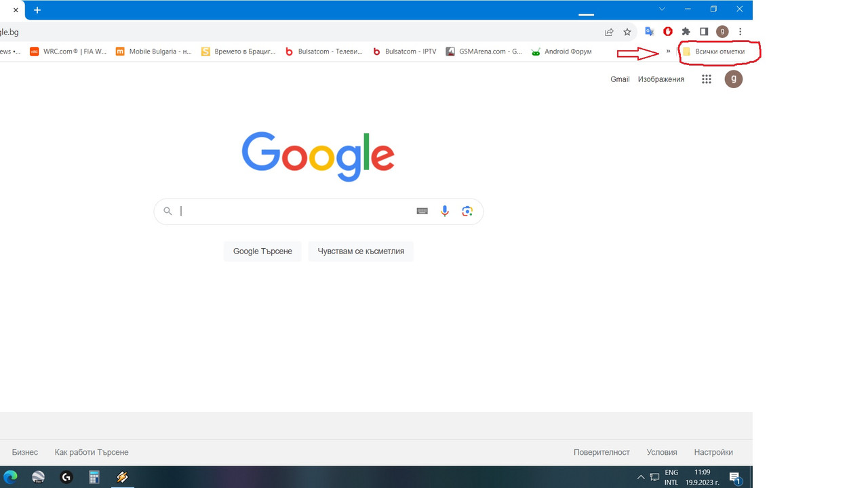Open Google Translate extension icon
The height and width of the screenshot is (488, 868).
coord(649,31)
